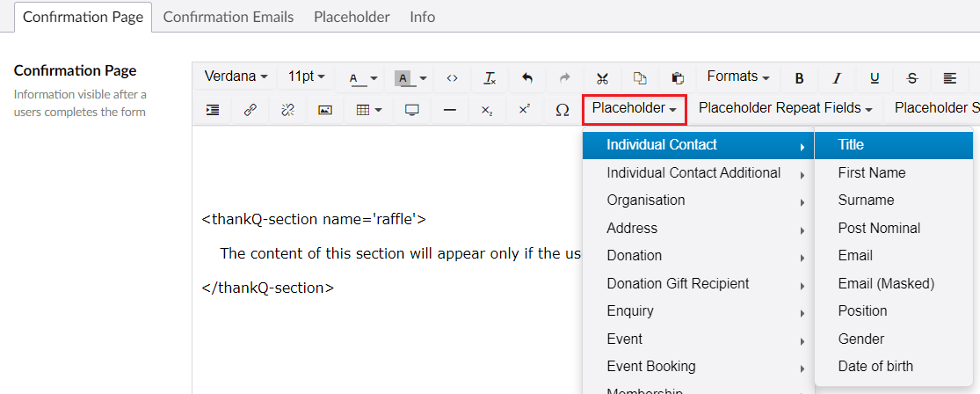The height and width of the screenshot is (394, 980).
Task: Click the clear formatting icon
Action: 490,78
